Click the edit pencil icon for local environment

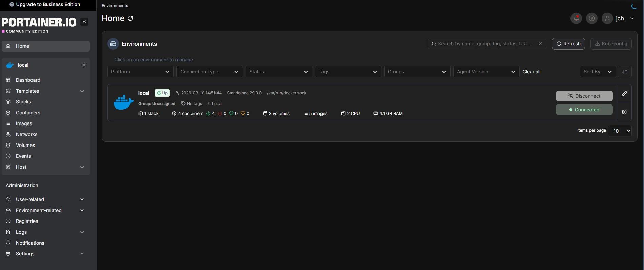click(624, 94)
